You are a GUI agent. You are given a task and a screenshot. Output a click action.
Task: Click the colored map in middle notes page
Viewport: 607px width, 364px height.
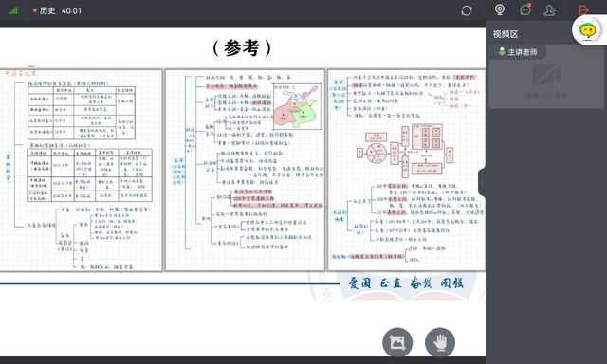point(297,106)
